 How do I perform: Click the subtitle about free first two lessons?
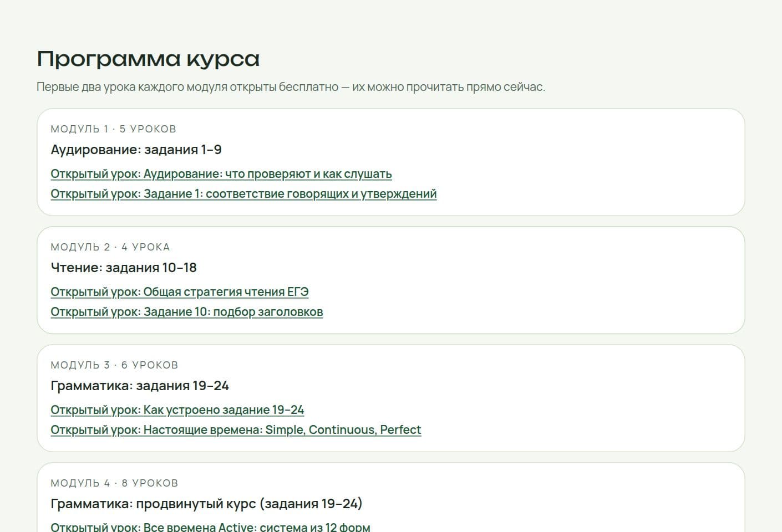[291, 87]
